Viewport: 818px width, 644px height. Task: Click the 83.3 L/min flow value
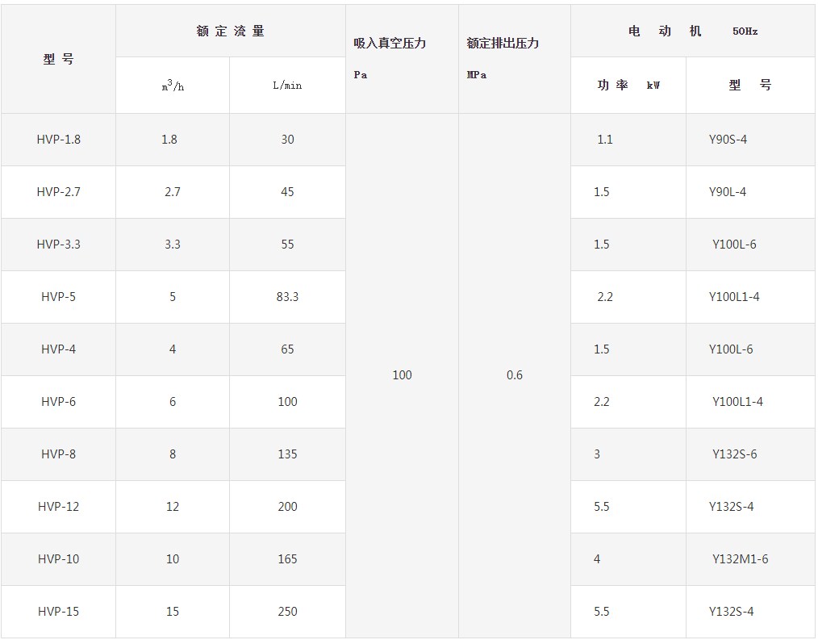[287, 297]
